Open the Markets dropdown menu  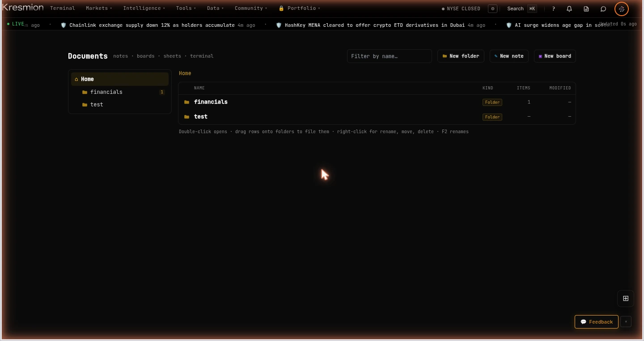[x=99, y=8]
